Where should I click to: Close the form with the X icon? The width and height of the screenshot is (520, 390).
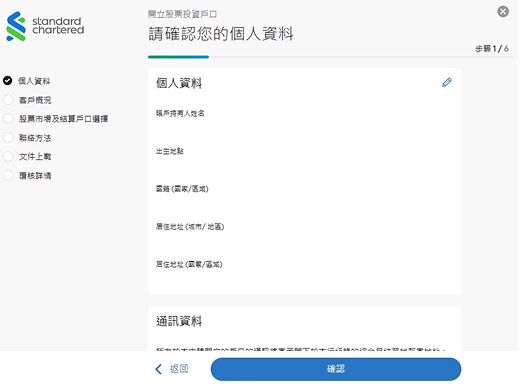[503, 12]
